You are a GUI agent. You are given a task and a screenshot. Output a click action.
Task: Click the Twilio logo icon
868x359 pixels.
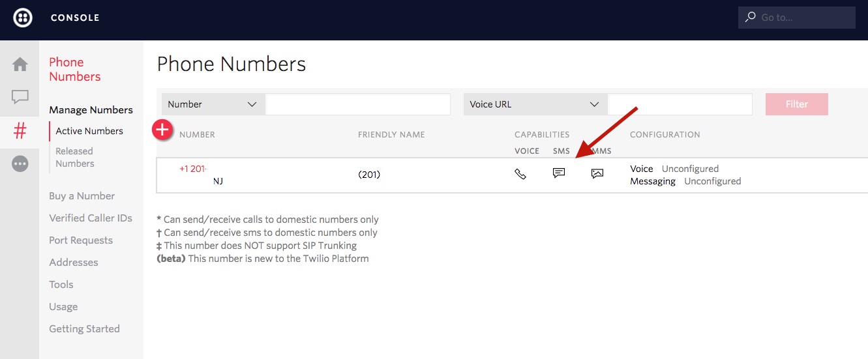pos(23,18)
